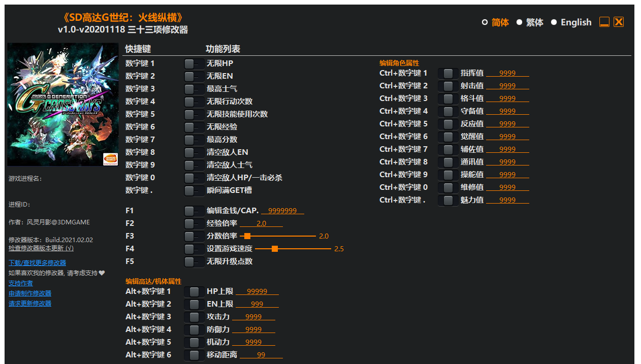Enable 最高士气 switch

point(194,89)
